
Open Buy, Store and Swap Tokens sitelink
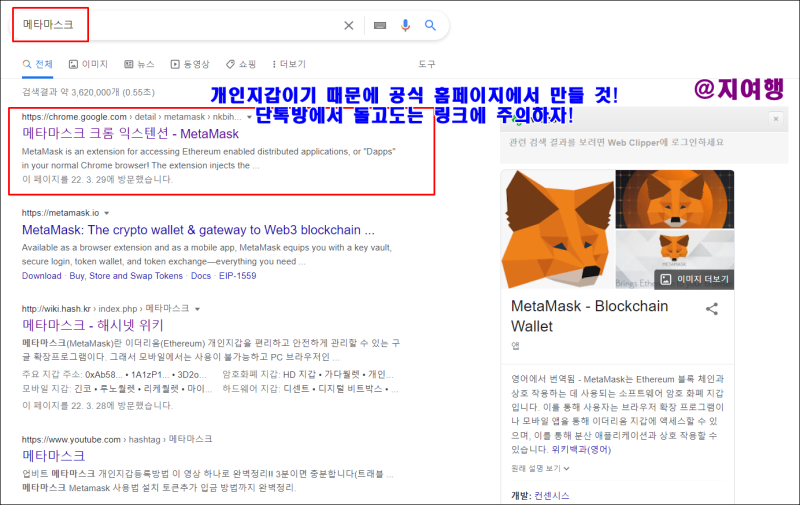[x=126, y=276]
